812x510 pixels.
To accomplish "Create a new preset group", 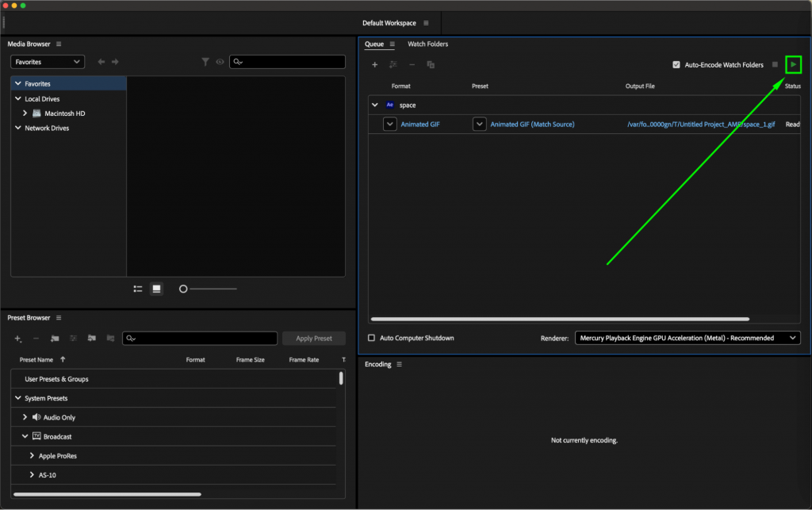I will [55, 338].
